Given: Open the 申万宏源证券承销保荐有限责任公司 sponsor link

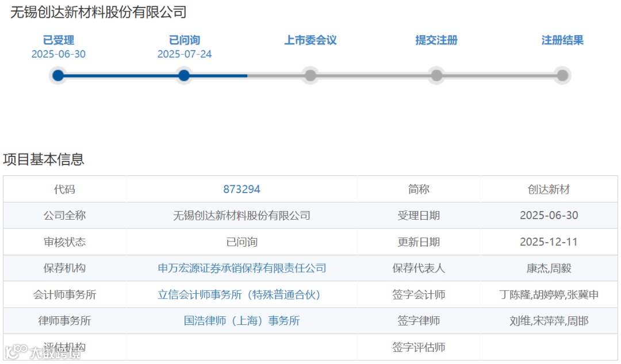Looking at the screenshot, I should pos(241,268).
